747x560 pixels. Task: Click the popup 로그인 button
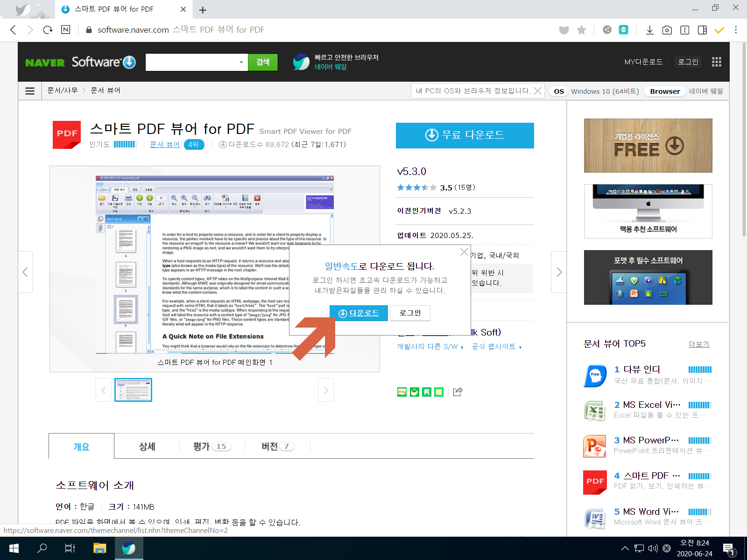(410, 313)
